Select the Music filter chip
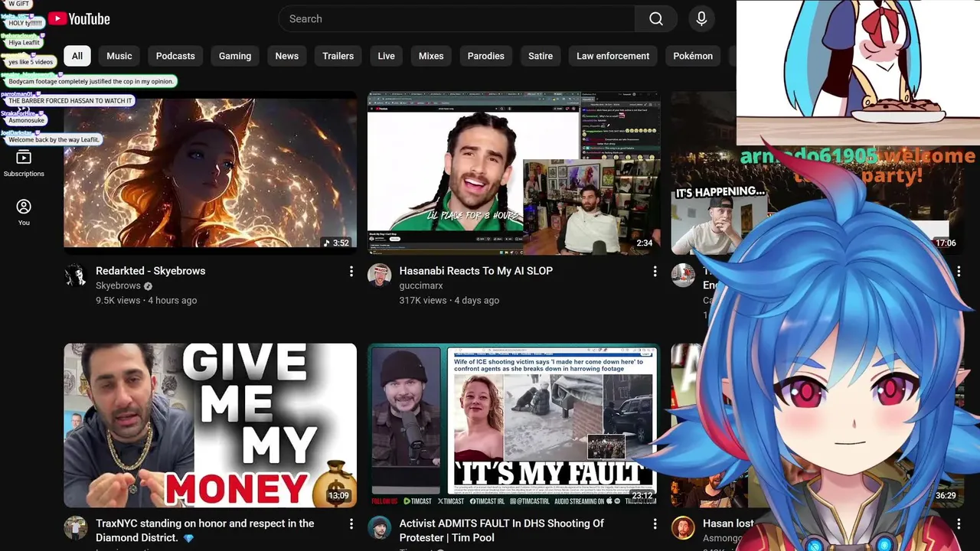The width and height of the screenshot is (980, 551). coord(119,56)
